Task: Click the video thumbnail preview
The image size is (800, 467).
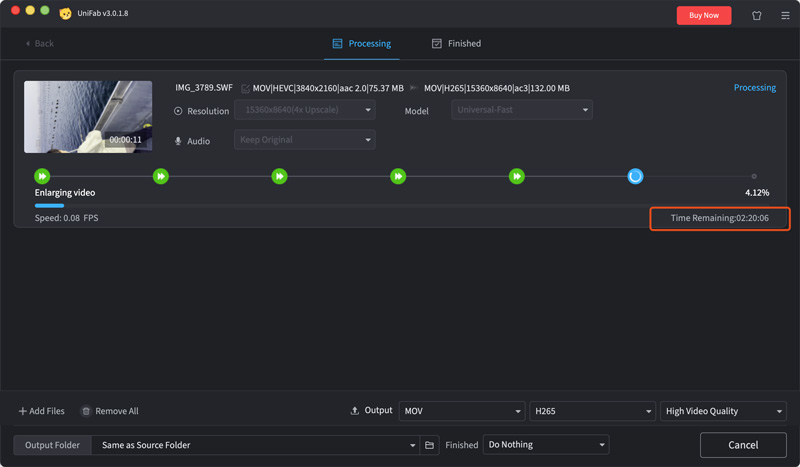Action: point(88,117)
